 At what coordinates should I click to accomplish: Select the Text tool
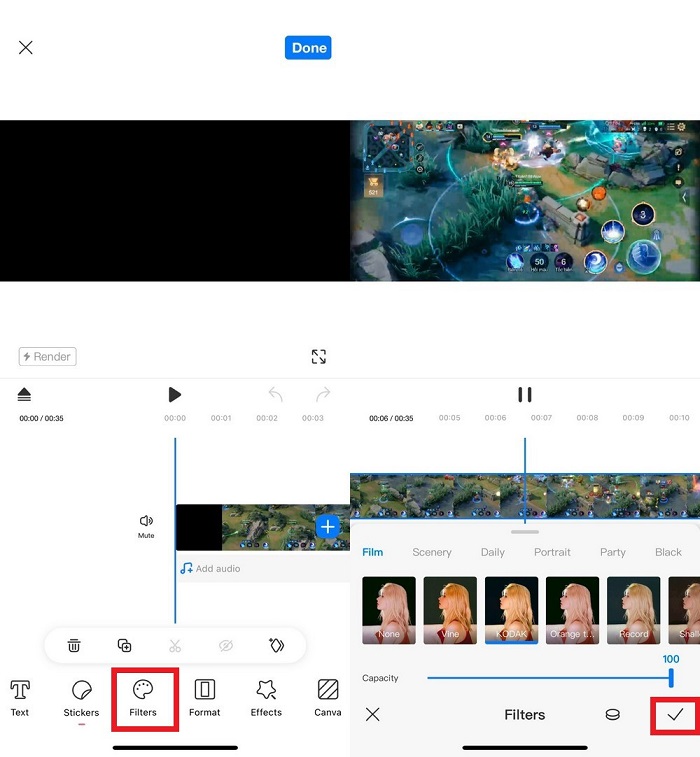[x=20, y=698]
